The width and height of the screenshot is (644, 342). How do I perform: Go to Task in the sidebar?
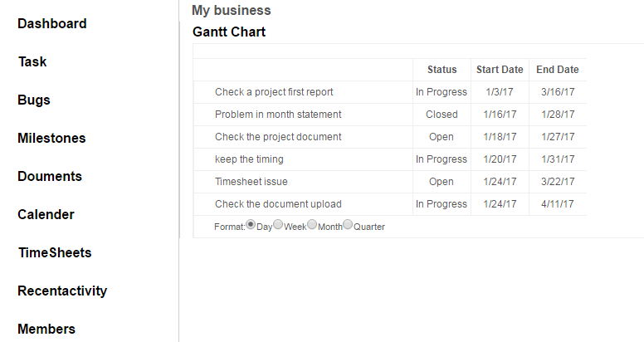[32, 61]
